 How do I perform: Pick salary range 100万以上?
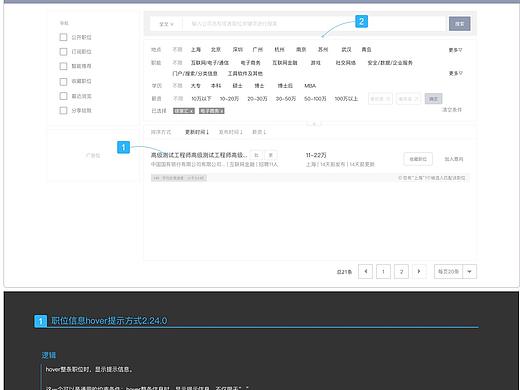346,99
